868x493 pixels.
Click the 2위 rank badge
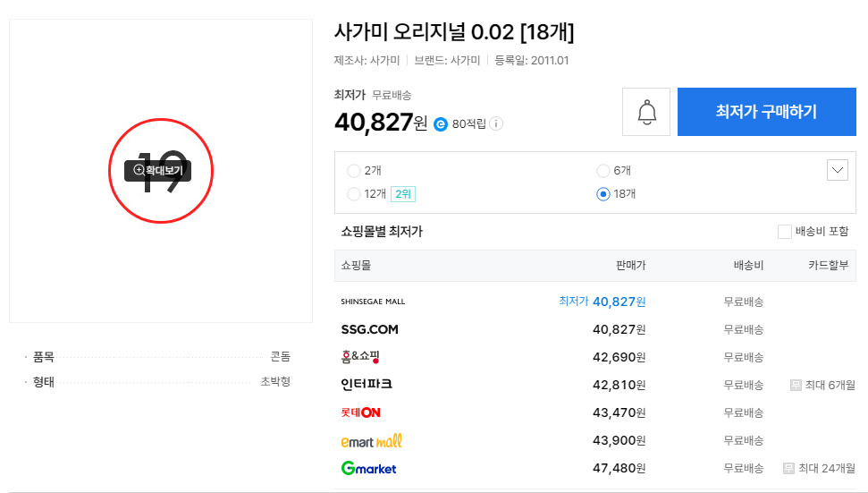point(403,194)
